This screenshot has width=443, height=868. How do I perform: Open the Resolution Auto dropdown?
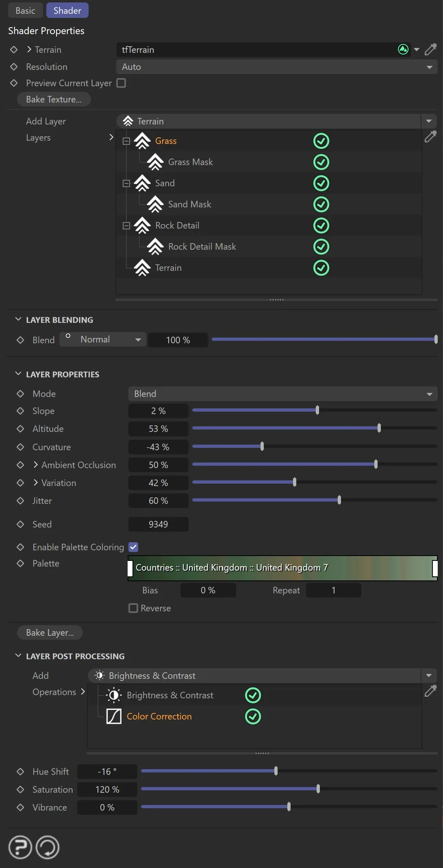[x=277, y=67]
